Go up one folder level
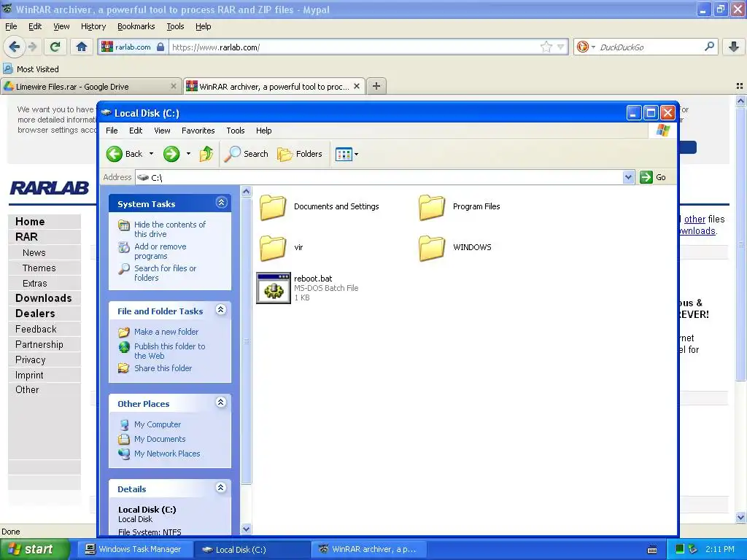Screen dimensions: 747x560 [206, 154]
